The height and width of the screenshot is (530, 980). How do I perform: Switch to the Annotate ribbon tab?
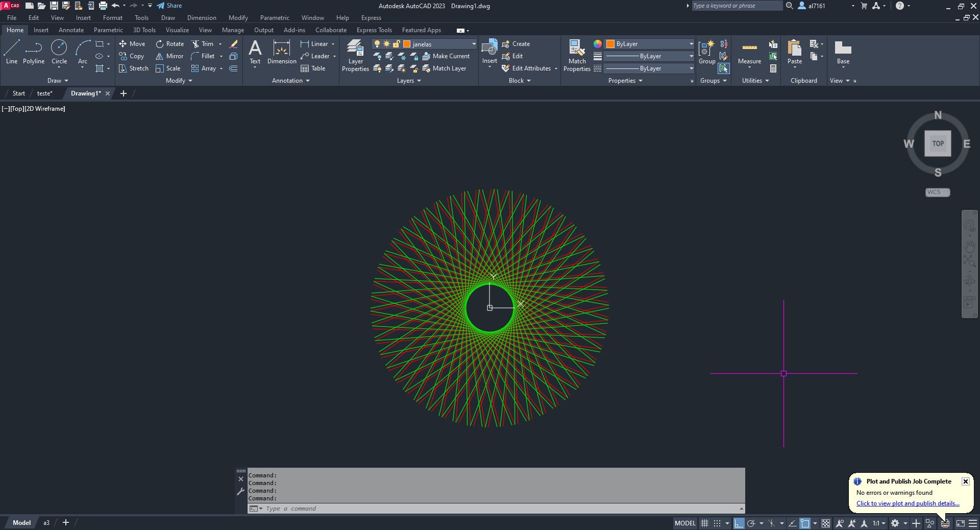(71, 30)
